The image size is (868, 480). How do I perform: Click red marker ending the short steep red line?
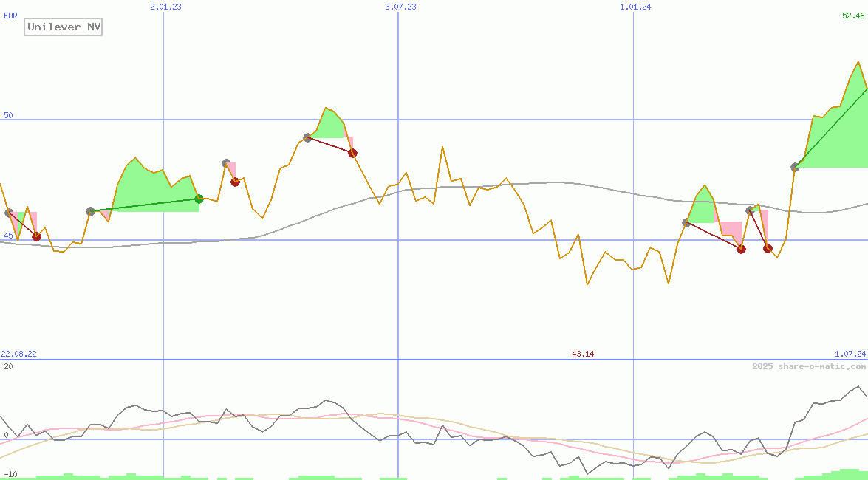click(x=768, y=248)
